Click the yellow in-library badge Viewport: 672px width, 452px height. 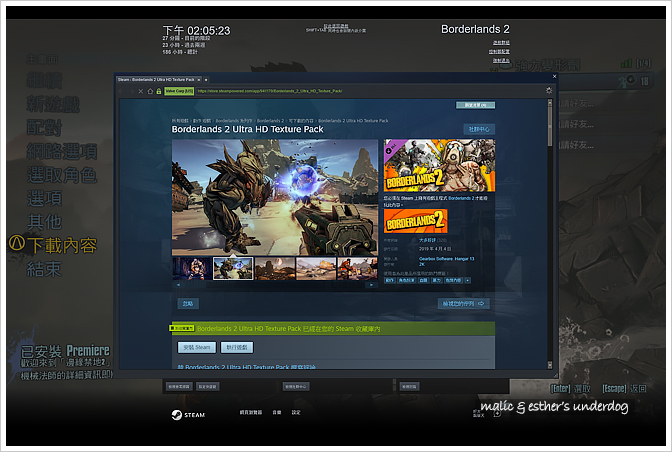(x=182, y=328)
